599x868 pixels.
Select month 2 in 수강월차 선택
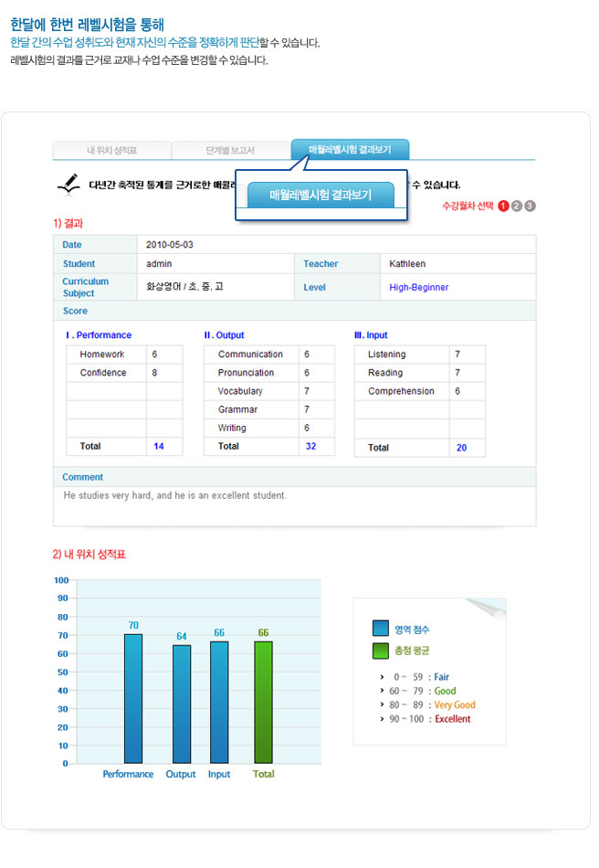coord(517,206)
